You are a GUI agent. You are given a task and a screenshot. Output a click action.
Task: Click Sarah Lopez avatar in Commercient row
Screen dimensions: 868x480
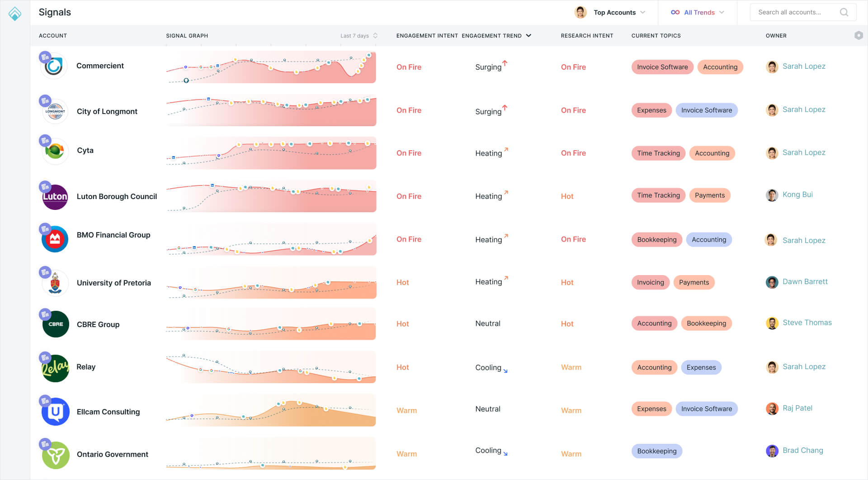(x=772, y=67)
